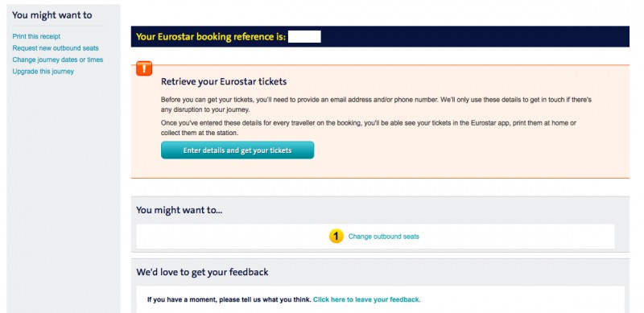Click the main You might want to... heading
The image size is (644, 313).
(179, 210)
